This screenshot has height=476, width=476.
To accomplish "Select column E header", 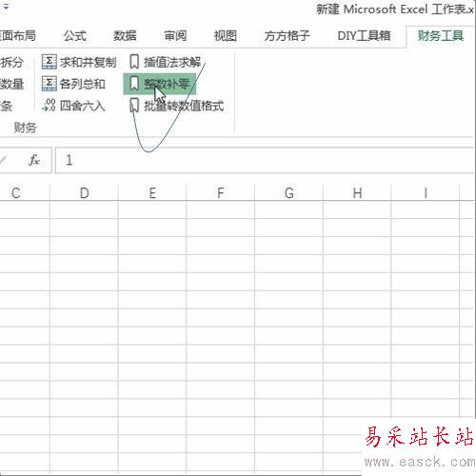I will (x=152, y=192).
